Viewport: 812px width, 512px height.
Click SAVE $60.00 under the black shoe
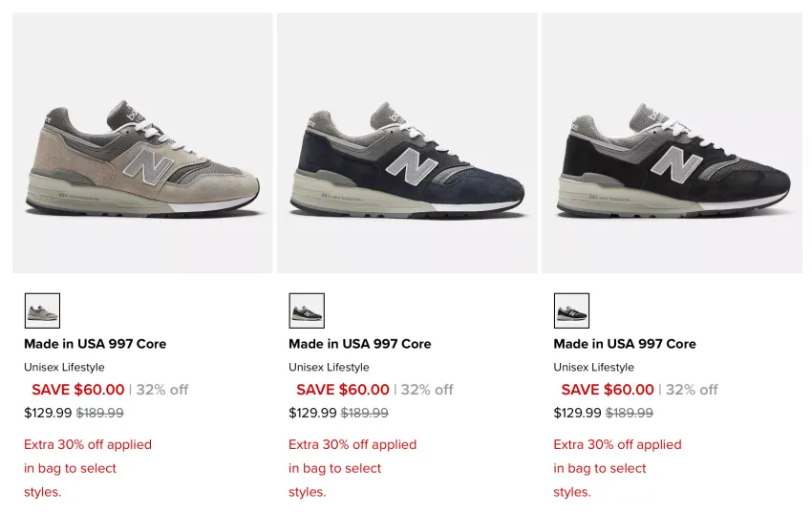pyautogui.click(x=608, y=390)
